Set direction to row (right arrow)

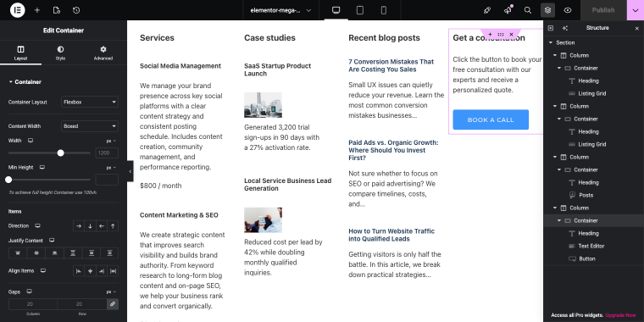point(79,226)
